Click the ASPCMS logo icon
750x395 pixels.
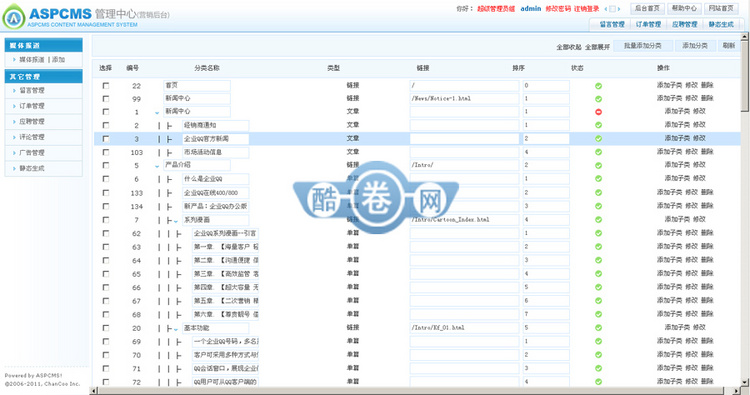pyautogui.click(x=14, y=17)
